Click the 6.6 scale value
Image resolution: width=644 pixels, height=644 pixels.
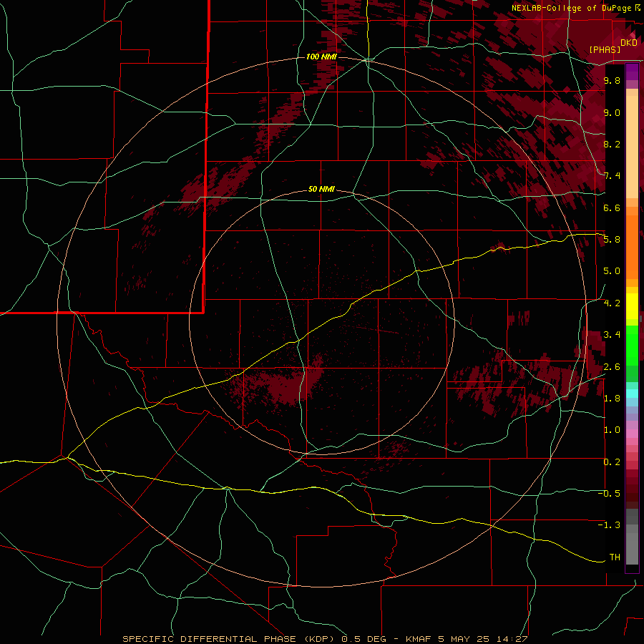[612, 208]
